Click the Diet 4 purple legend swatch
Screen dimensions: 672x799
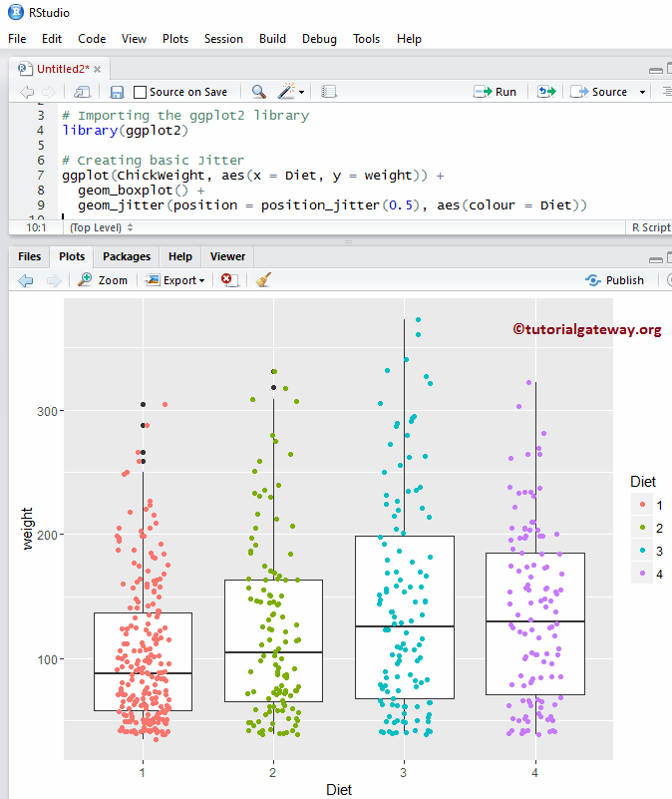tap(642, 574)
